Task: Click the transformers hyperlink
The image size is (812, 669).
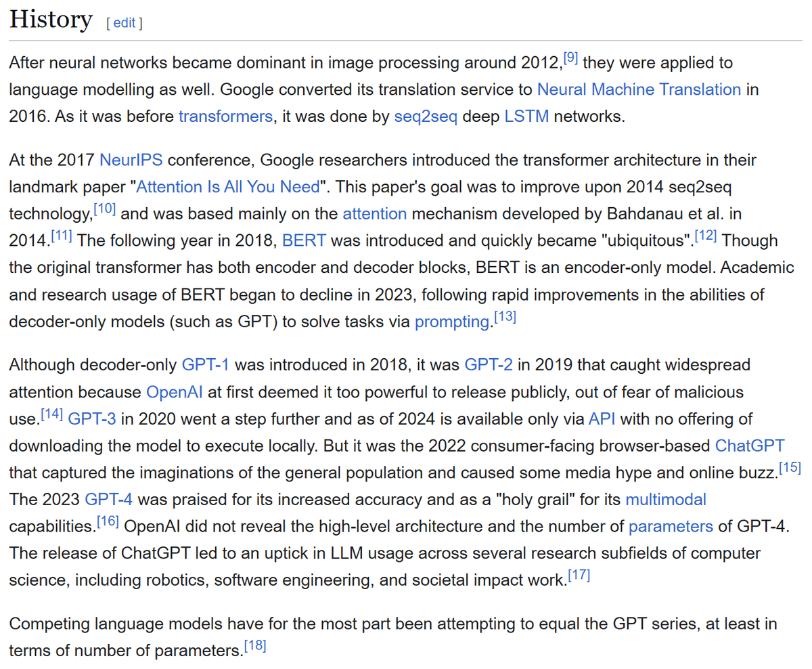Action: click(225, 116)
